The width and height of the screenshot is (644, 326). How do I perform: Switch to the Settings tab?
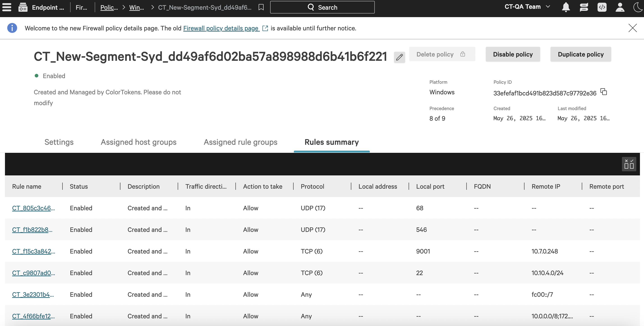click(59, 142)
